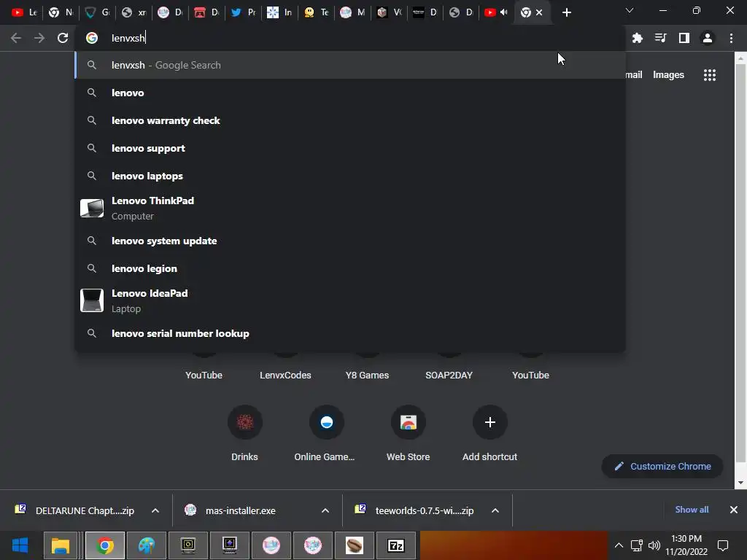Select the 'lenvxsh - Google Search' suggestion
Screen dimensions: 747x560
[350, 65]
